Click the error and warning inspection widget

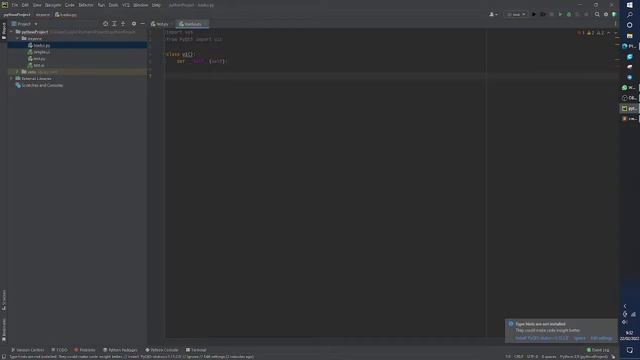pyautogui.click(x=591, y=33)
